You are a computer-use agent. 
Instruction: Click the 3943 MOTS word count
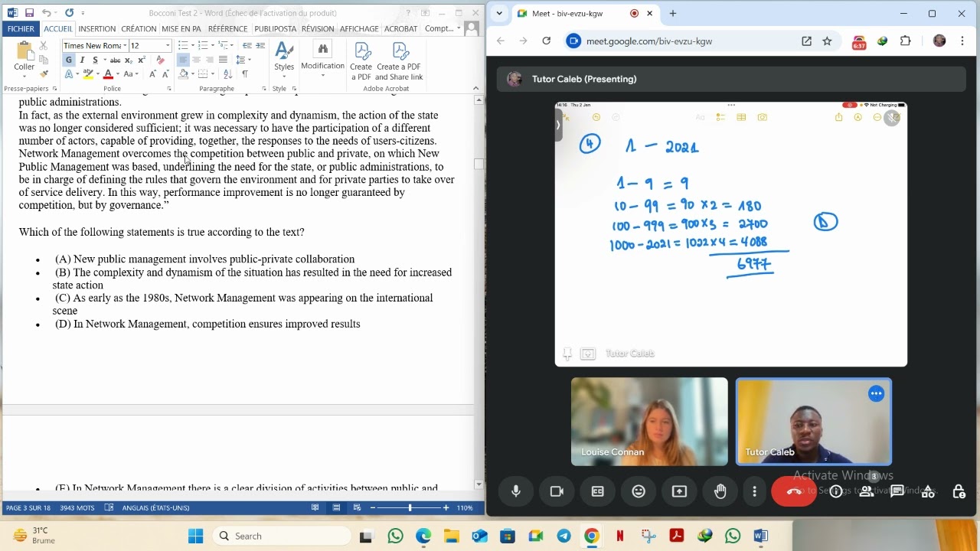[77, 508]
